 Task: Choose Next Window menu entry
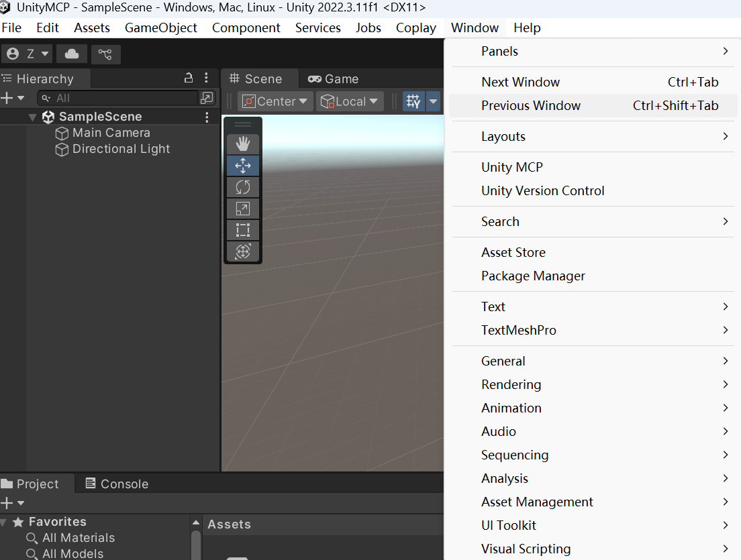coord(593,82)
